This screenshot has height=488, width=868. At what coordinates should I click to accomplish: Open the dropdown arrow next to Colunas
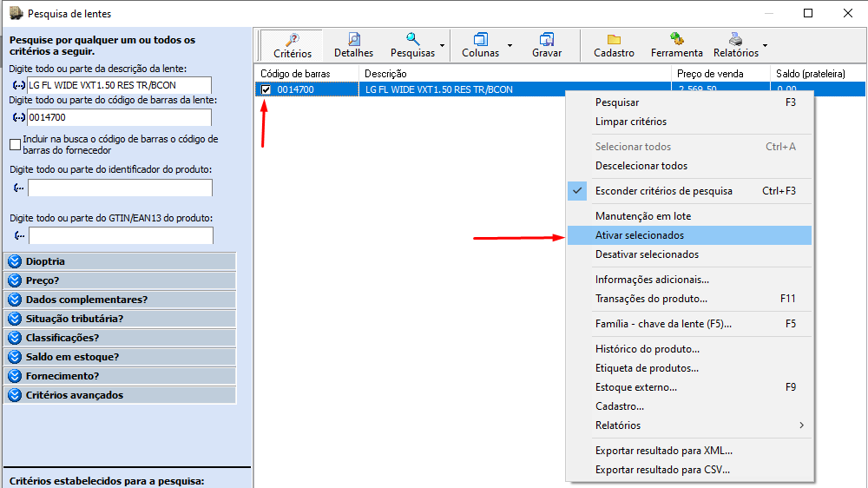tap(510, 45)
